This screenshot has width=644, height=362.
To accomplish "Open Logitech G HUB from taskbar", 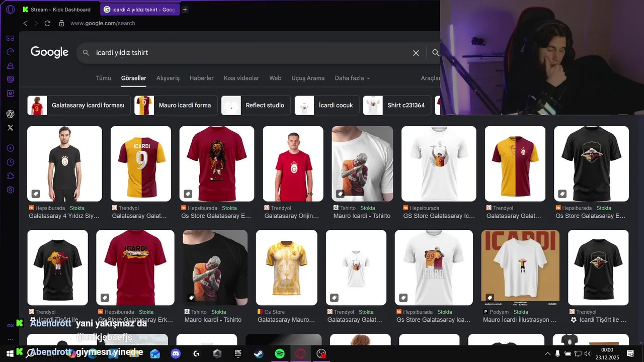I will pyautogui.click(x=196, y=354).
